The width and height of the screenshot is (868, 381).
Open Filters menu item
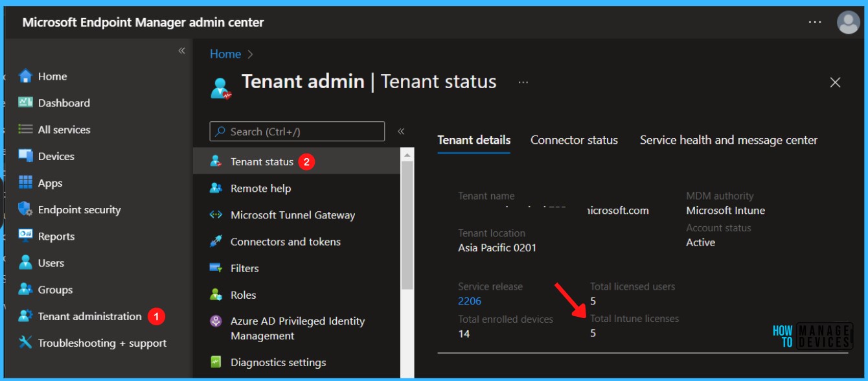[297, 268]
